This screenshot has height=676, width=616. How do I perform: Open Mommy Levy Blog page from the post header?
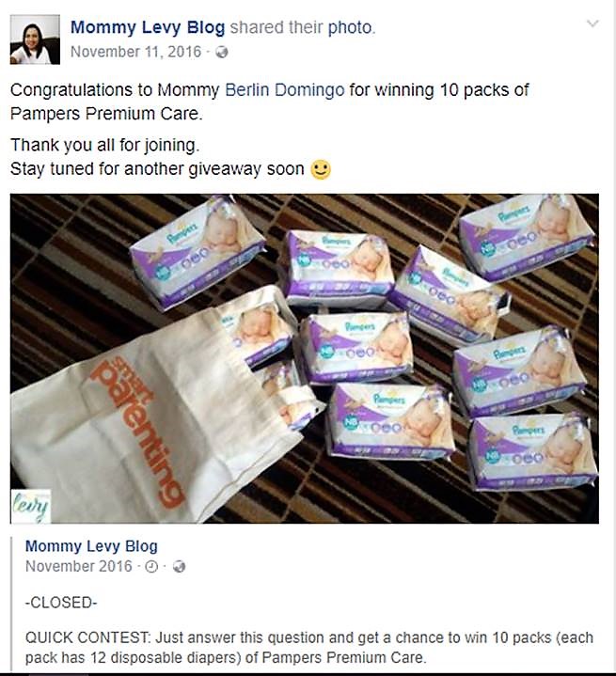tap(148, 27)
